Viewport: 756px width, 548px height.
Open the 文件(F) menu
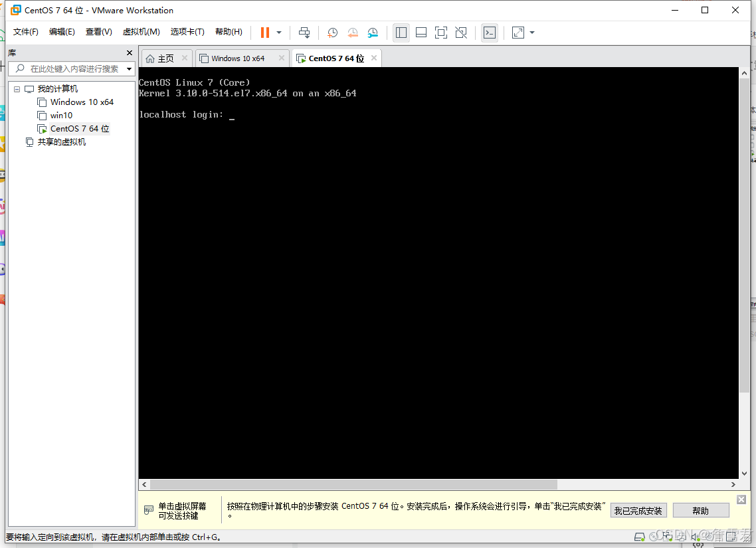tap(25, 32)
